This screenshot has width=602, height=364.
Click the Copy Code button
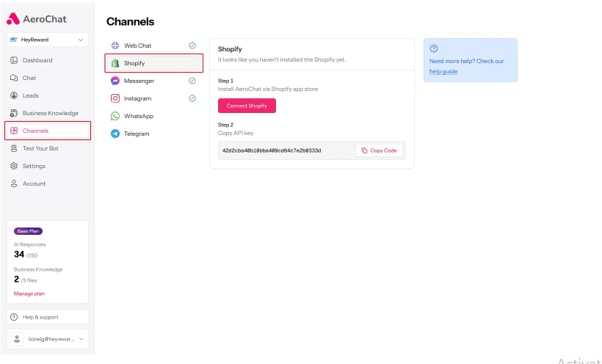(x=380, y=150)
